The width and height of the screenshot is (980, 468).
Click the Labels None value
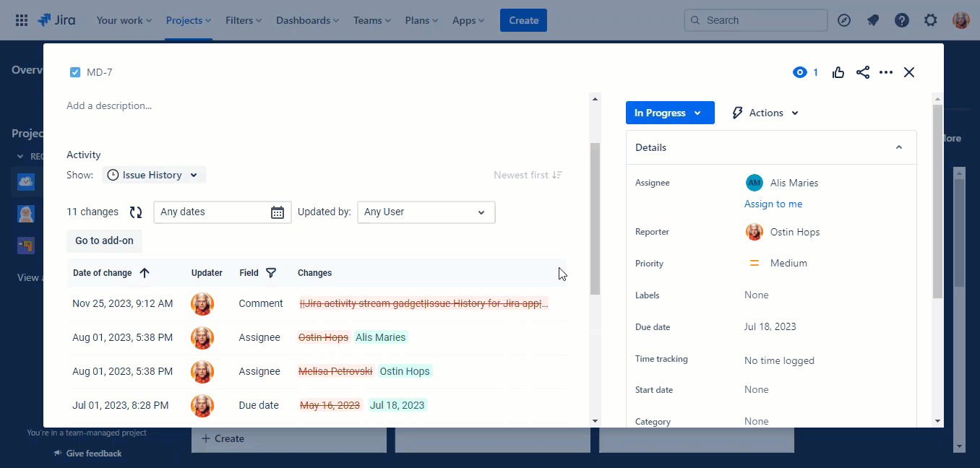pos(757,295)
